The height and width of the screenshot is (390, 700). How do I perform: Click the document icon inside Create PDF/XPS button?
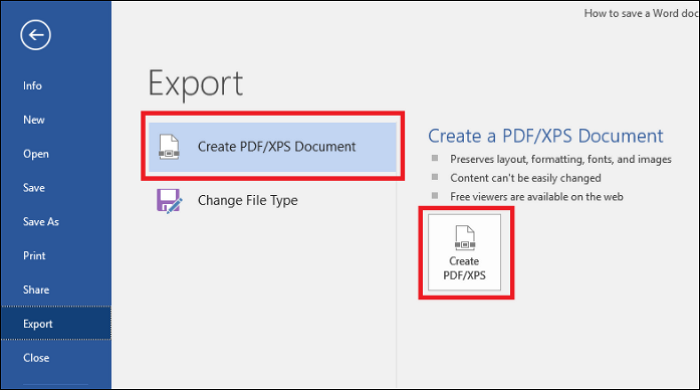(465, 238)
